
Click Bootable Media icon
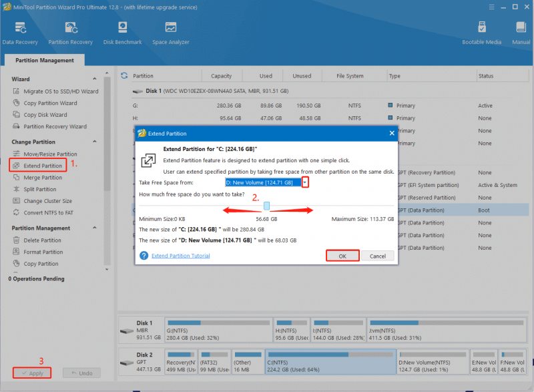point(481,33)
